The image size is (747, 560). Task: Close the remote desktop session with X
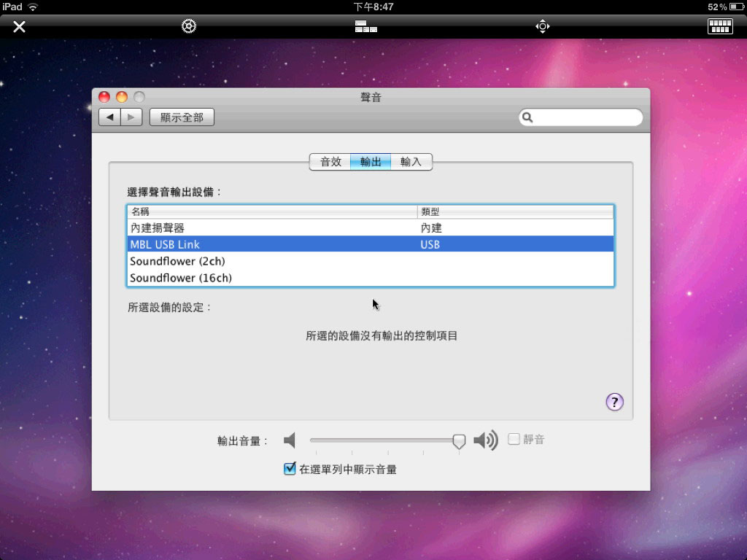pos(20,27)
